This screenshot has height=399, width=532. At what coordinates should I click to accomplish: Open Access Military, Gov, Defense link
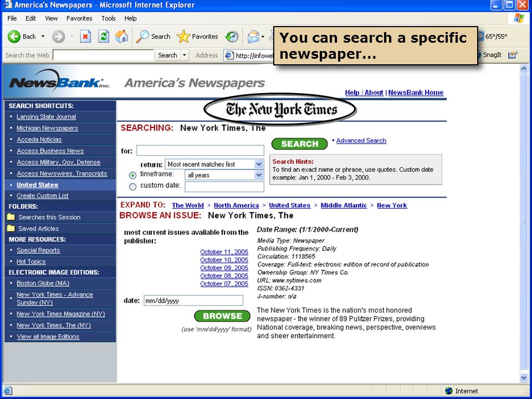tap(58, 162)
